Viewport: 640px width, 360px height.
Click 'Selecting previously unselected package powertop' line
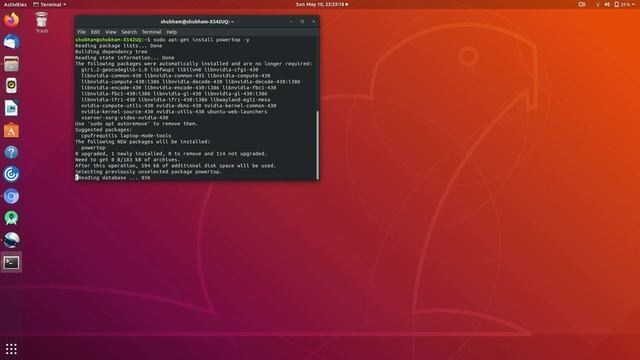tap(149, 172)
